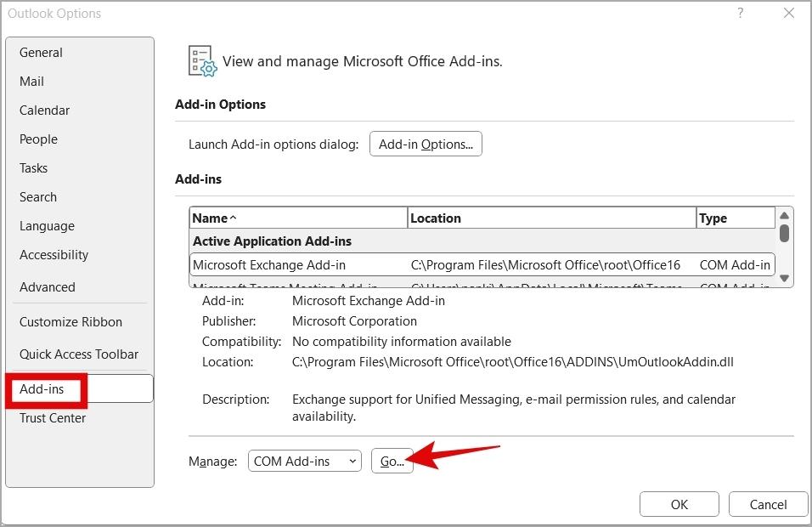The width and height of the screenshot is (812, 527).
Task: Sort add-ins by Name column header
Action: (299, 218)
